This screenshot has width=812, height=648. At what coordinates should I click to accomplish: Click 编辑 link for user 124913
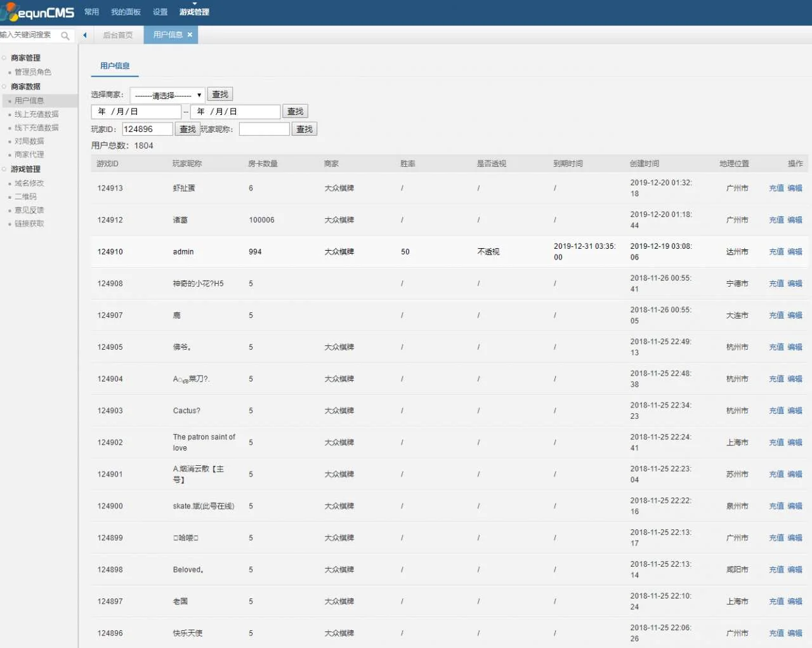click(794, 188)
